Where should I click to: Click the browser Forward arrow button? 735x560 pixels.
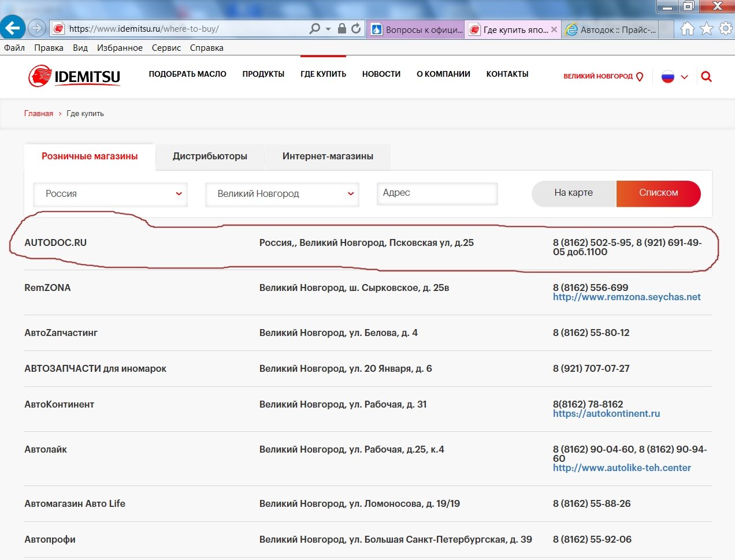coord(36,28)
